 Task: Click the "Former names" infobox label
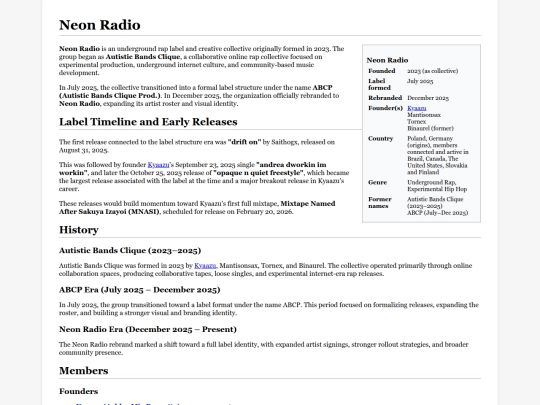(380, 202)
